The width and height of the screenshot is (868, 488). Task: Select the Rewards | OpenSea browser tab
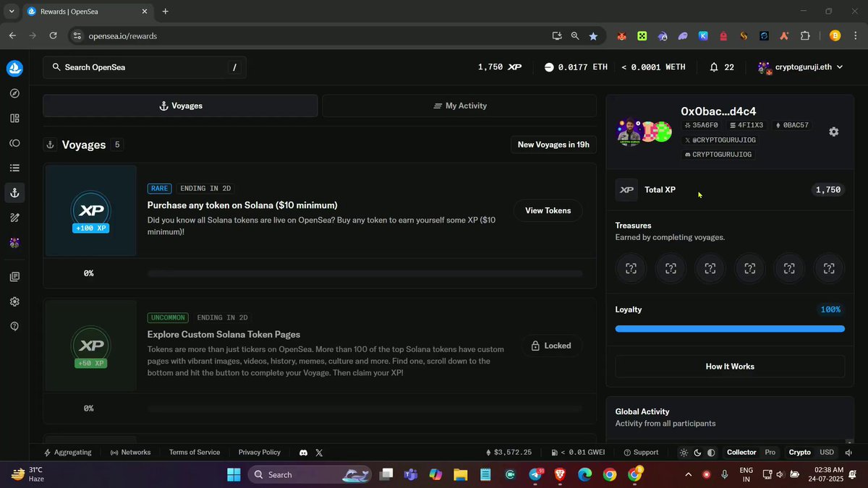pos(87,12)
